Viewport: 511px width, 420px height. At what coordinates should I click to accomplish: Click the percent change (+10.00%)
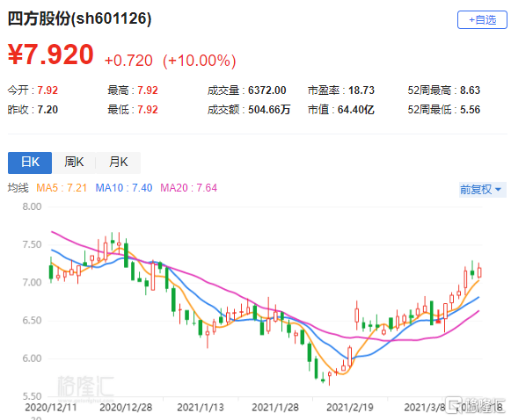pos(199,61)
